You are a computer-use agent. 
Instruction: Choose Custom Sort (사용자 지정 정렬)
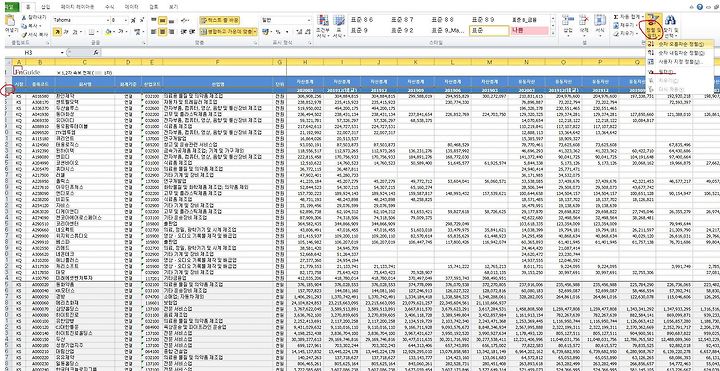(681, 62)
